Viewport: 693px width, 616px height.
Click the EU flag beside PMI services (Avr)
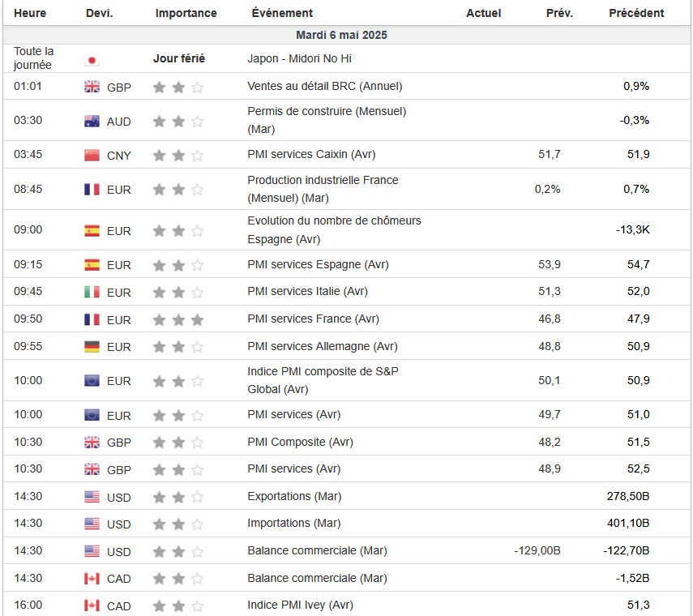pyautogui.click(x=92, y=415)
